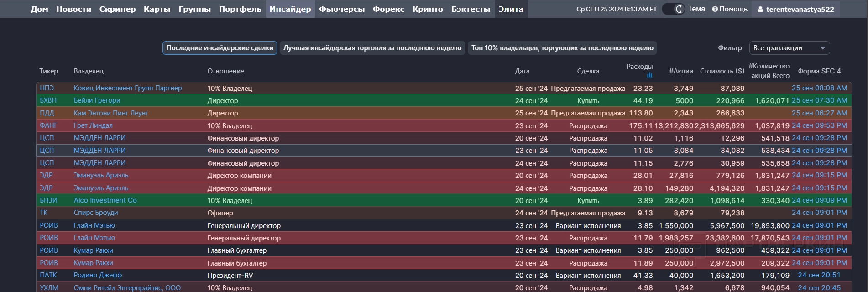868x292 pixels.
Task: Open ticker БНЗИ link
Action: [x=48, y=200]
